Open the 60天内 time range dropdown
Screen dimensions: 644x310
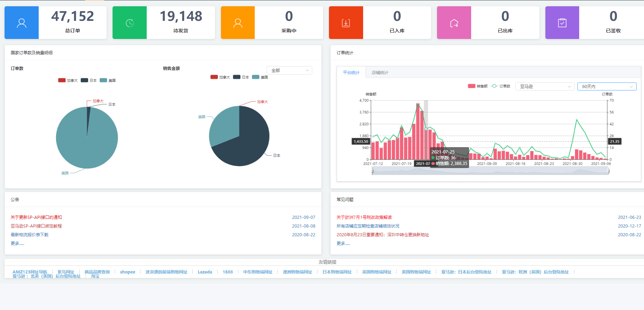coord(607,86)
